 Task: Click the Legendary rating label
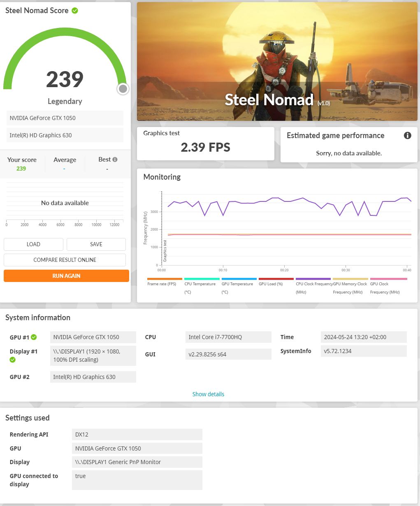65,101
